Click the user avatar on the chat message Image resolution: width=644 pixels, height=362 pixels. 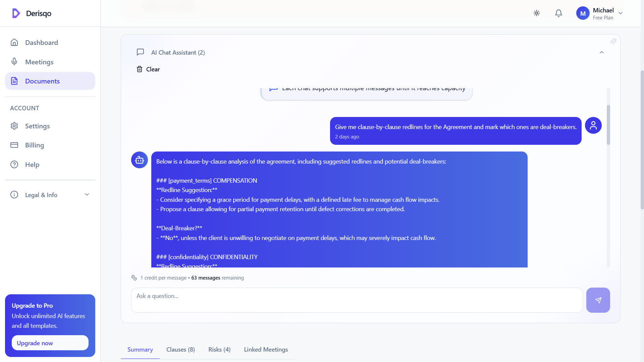[x=593, y=125]
